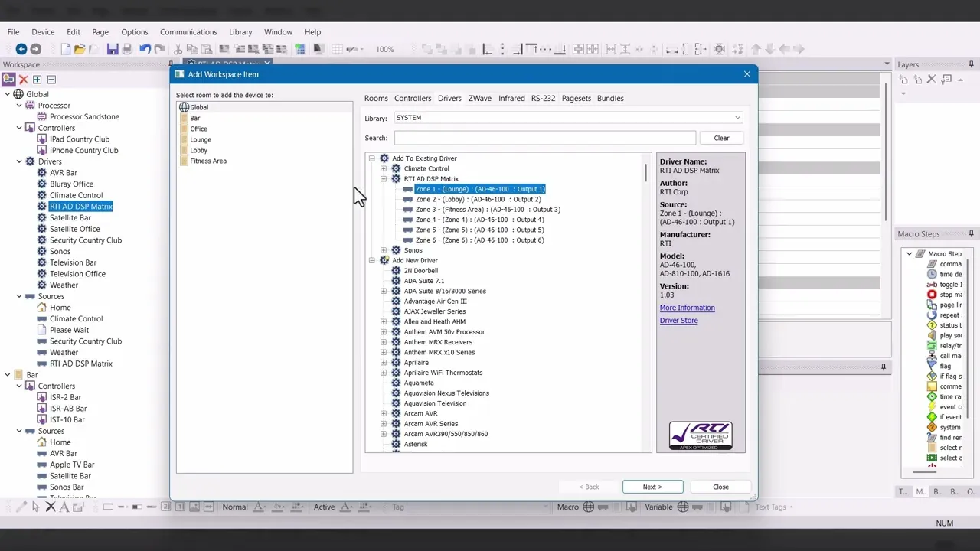Click the Grid toolbar icon
980x551 pixels.
point(337,49)
